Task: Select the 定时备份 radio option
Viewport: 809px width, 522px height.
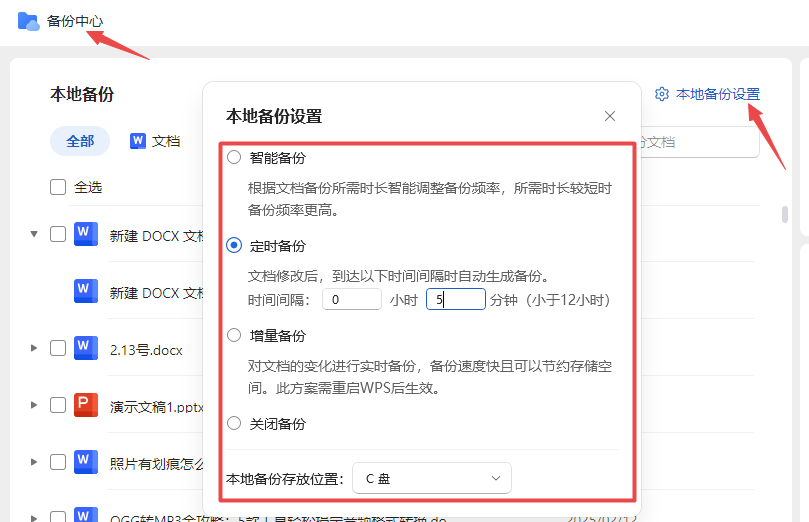Action: pos(234,246)
